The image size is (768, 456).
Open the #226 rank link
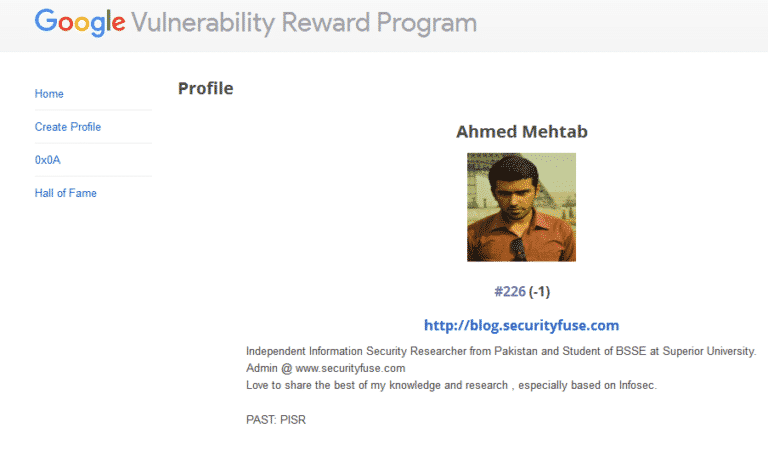click(509, 292)
